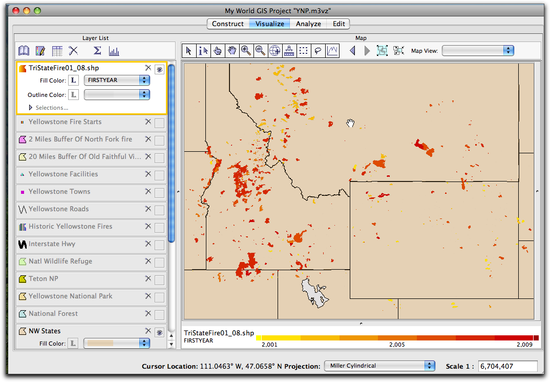
Task: Select the measure distance ruler tool
Action: tap(289, 51)
